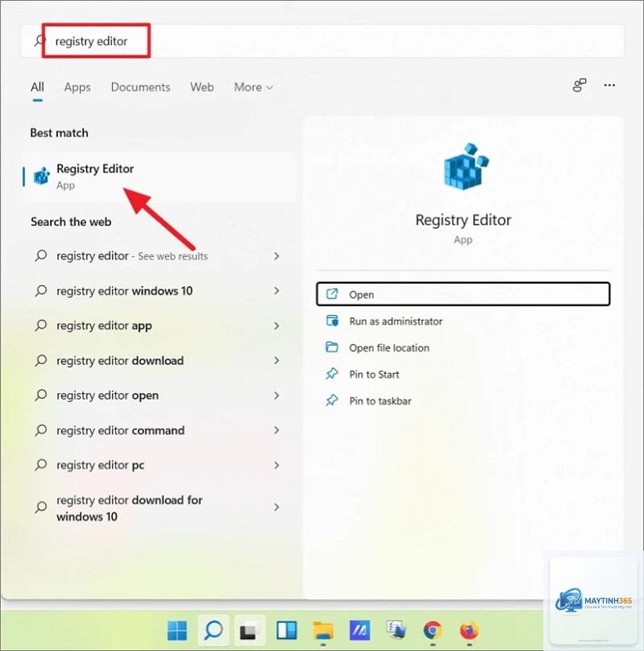Click Pin to taskbar
644x651 pixels.
[463, 401]
